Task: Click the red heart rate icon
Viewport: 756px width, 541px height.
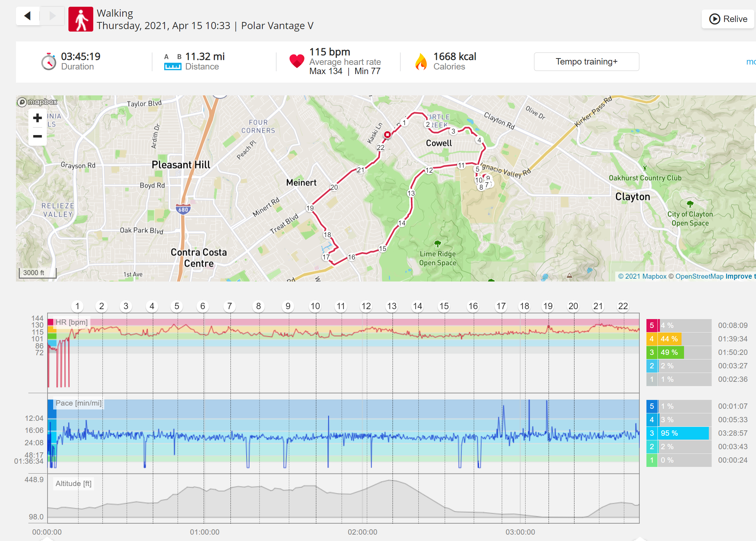Action: click(x=297, y=61)
